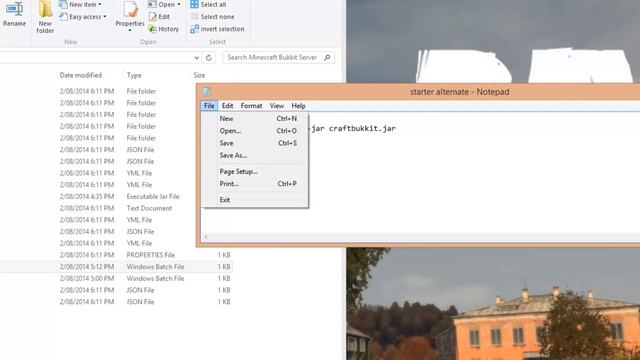This screenshot has height=360, width=640.
Task: Select the Executable Jar File row
Action: coord(116,196)
